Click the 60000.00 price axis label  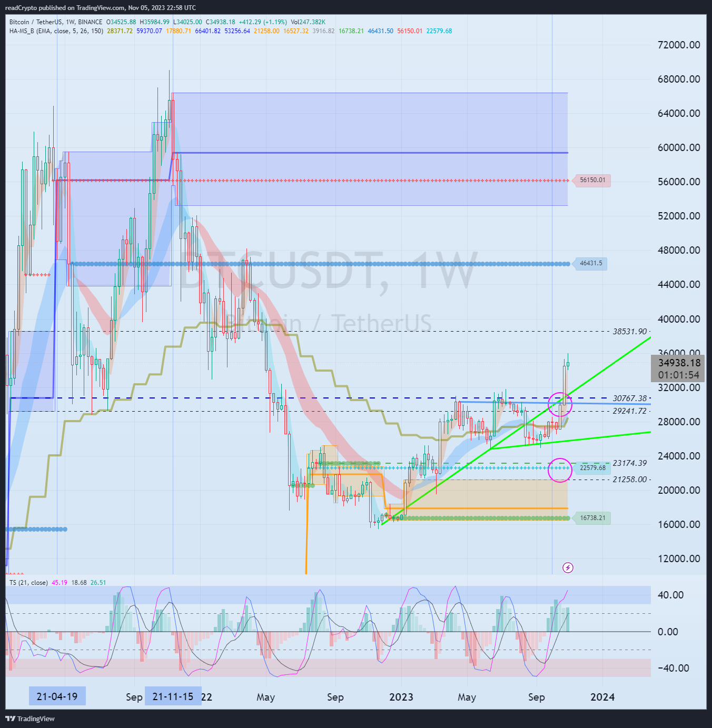tap(679, 147)
